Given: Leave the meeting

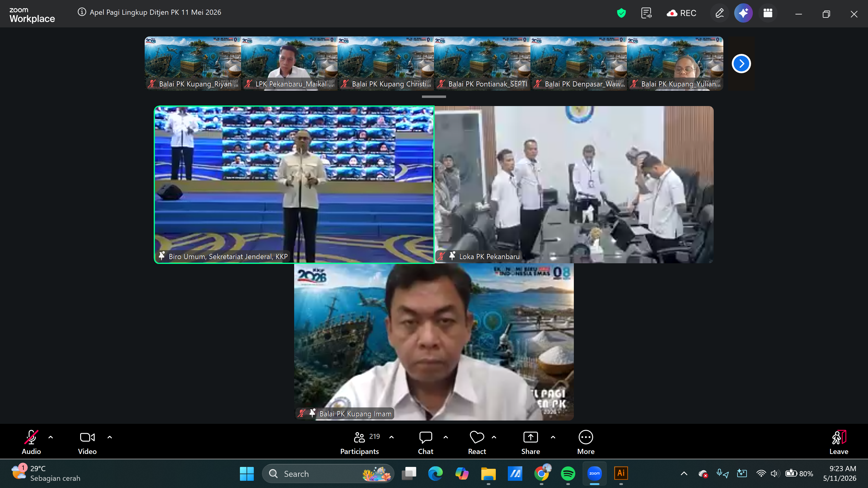Looking at the screenshot, I should 839,443.
